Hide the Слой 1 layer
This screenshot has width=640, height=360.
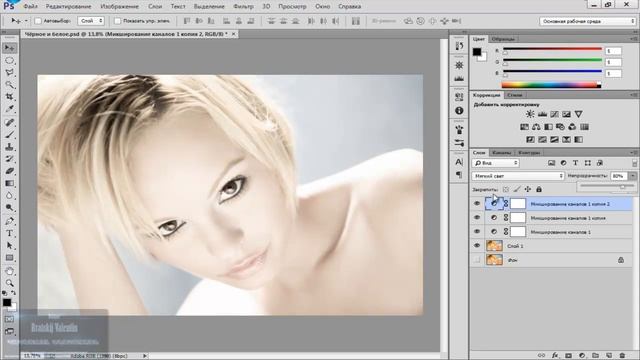(x=477, y=246)
